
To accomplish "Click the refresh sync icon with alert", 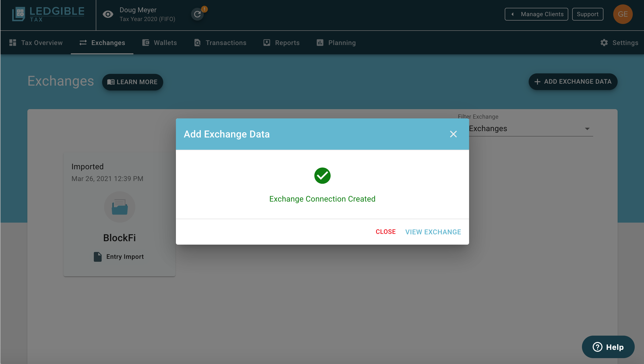I will coord(197,14).
